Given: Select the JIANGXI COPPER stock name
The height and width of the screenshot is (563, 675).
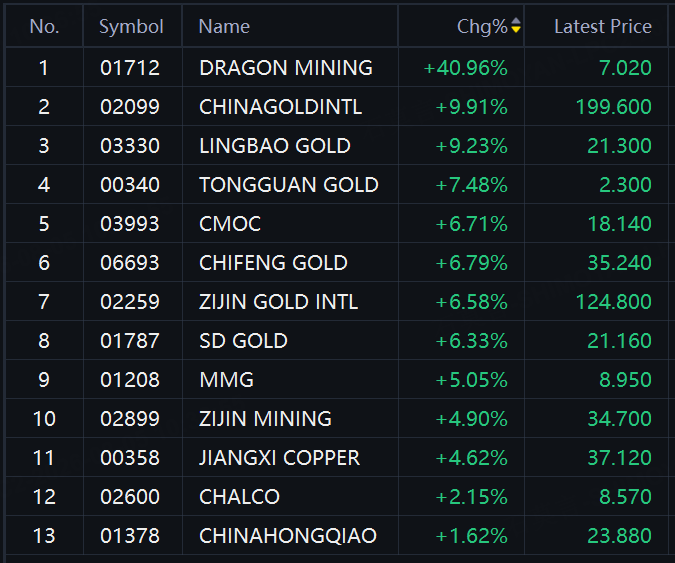Looking at the screenshot, I should [279, 458].
